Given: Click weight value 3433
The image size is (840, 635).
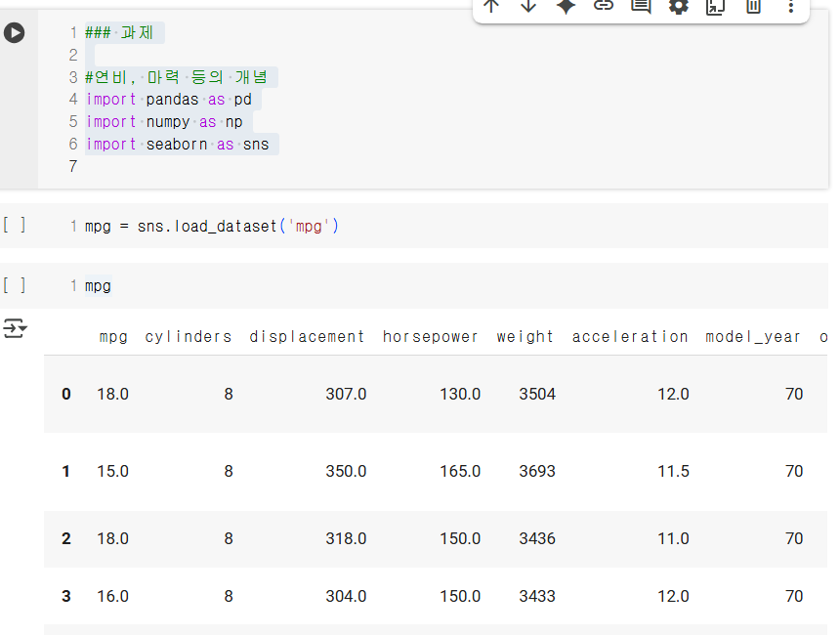Looking at the screenshot, I should pyautogui.click(x=537, y=597).
